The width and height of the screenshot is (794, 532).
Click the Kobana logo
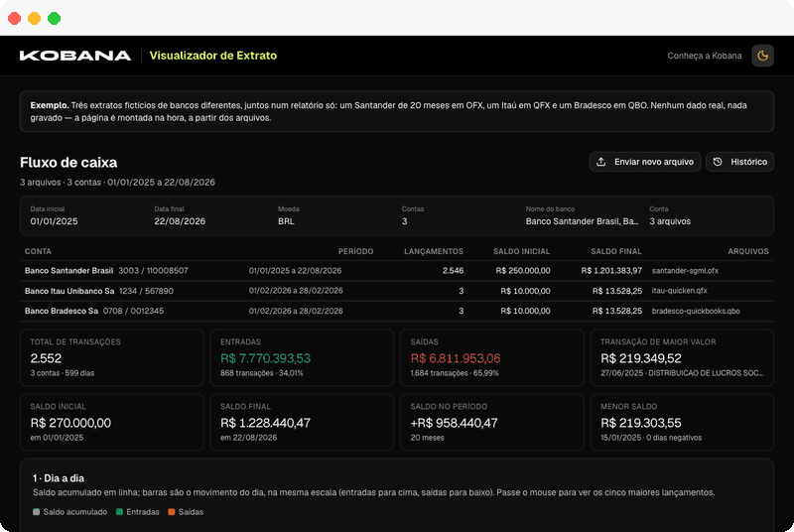75,56
